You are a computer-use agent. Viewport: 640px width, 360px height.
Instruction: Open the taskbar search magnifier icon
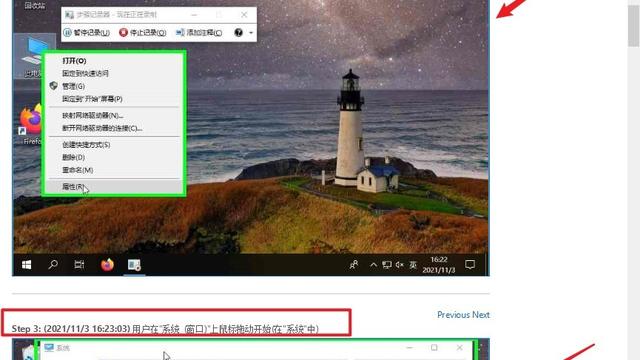point(53,265)
